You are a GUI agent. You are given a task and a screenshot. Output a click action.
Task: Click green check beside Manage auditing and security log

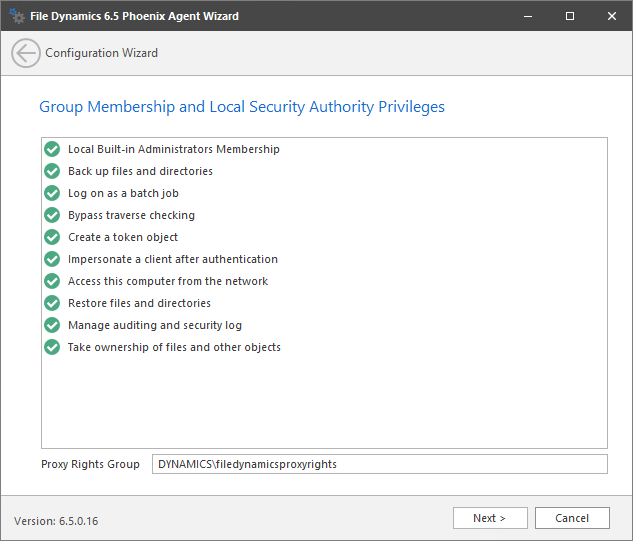click(53, 325)
